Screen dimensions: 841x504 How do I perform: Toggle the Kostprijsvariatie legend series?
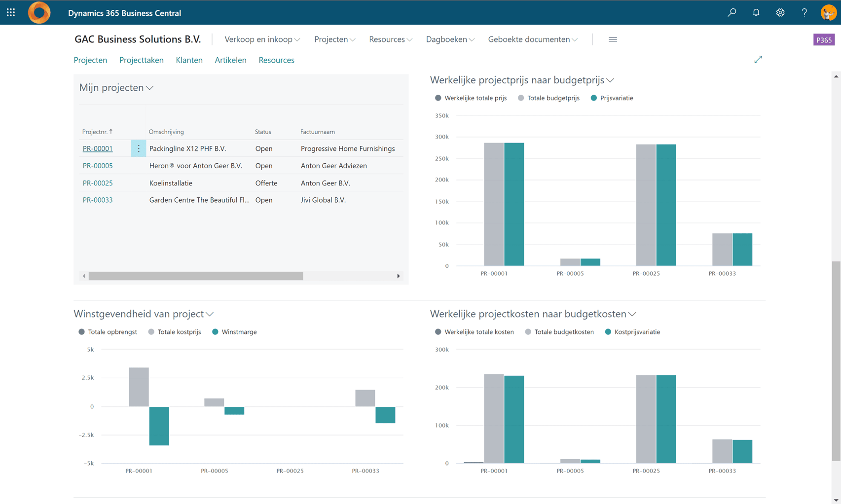tap(632, 332)
